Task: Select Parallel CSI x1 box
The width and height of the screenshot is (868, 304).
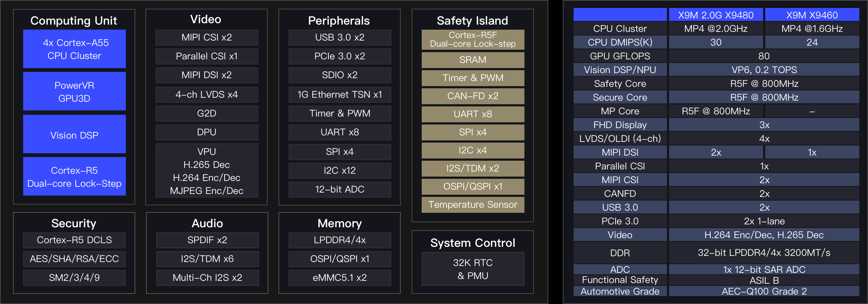Action: (207, 56)
